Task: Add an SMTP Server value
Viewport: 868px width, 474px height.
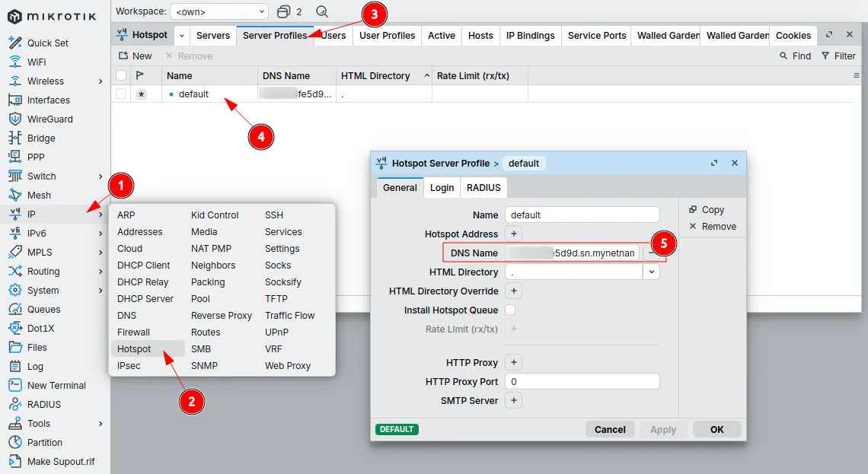Action: pos(514,400)
